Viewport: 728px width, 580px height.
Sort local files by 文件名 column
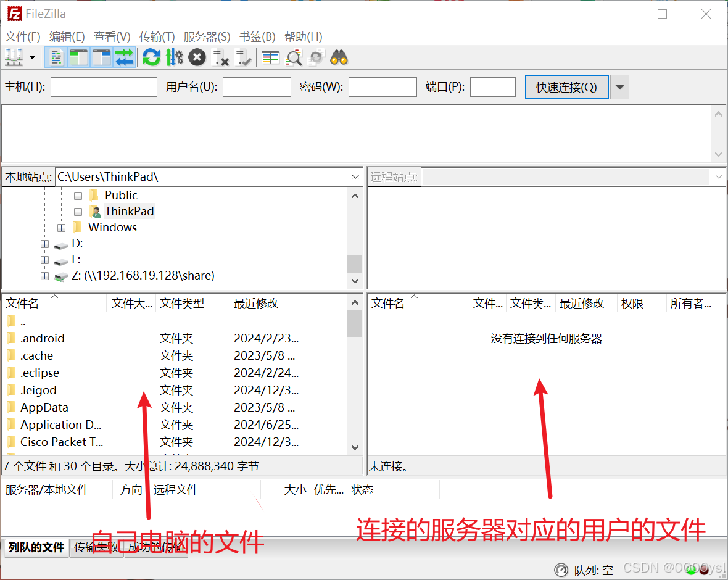pyautogui.click(x=54, y=303)
